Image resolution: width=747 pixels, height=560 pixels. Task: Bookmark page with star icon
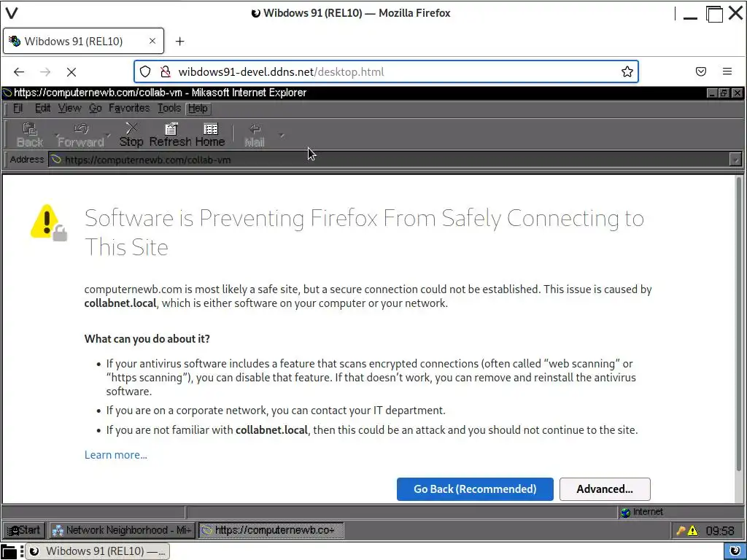point(627,72)
